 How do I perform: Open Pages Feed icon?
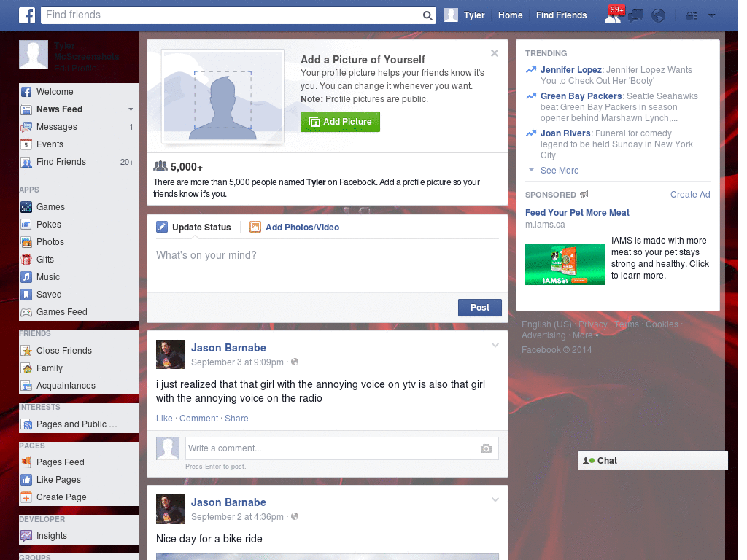(26, 462)
